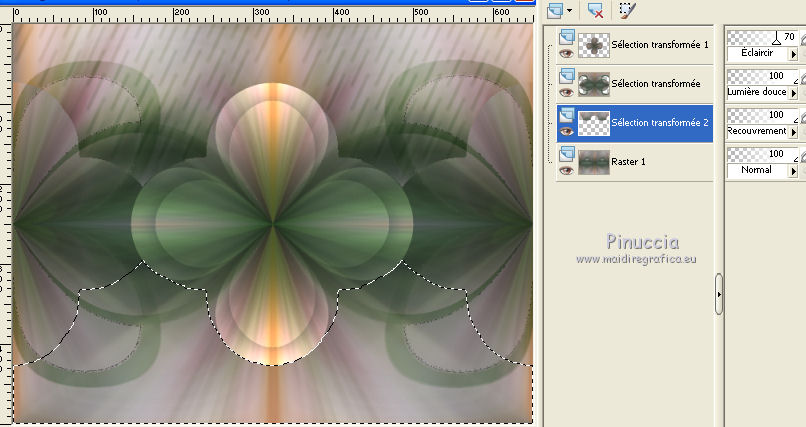Viewport: 806px width, 427px height.
Task: Toggle visibility of Sélection transformée layer
Action: click(566, 92)
